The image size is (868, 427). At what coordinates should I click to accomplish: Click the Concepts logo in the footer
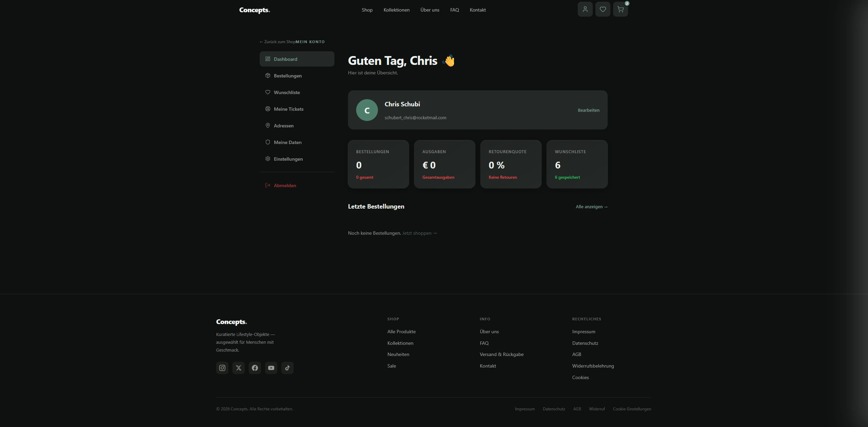pos(231,322)
